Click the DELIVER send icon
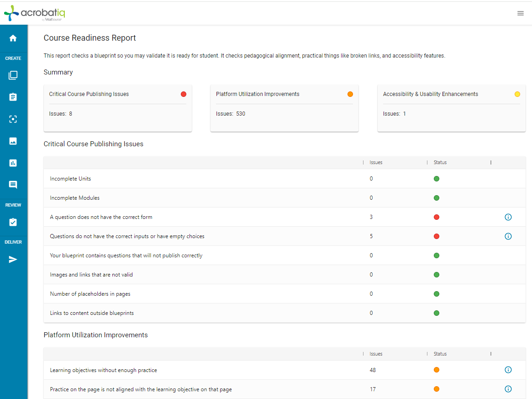This screenshot has height=399, width=532. point(14,259)
